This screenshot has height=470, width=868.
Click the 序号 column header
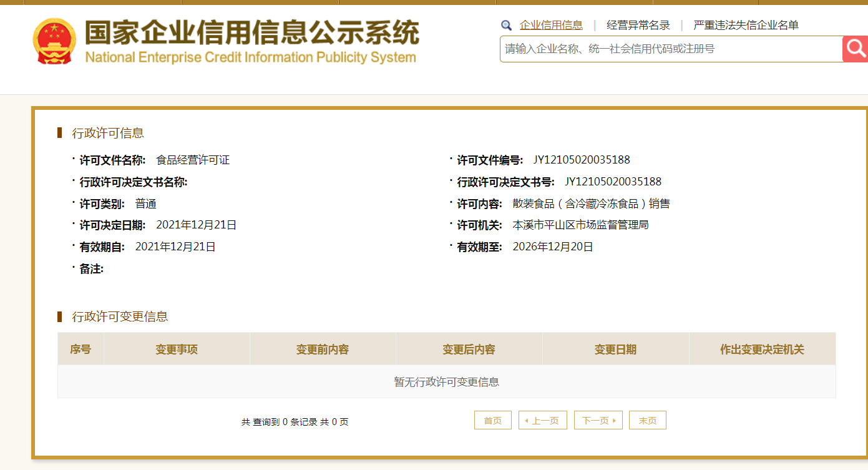click(80, 349)
